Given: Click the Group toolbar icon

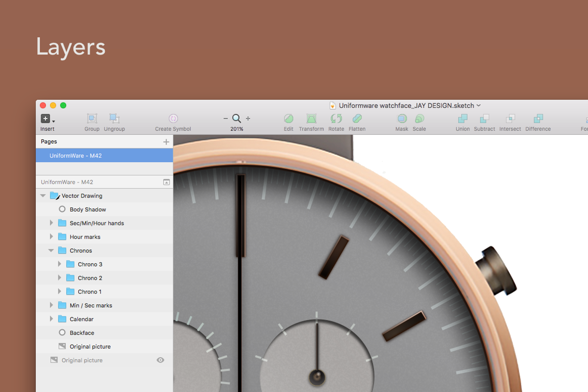Looking at the screenshot, I should (x=92, y=119).
